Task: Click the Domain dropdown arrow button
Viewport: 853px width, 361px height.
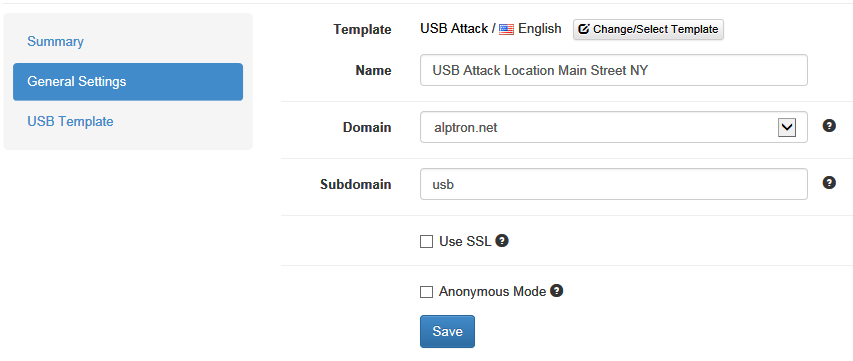Action: click(787, 128)
